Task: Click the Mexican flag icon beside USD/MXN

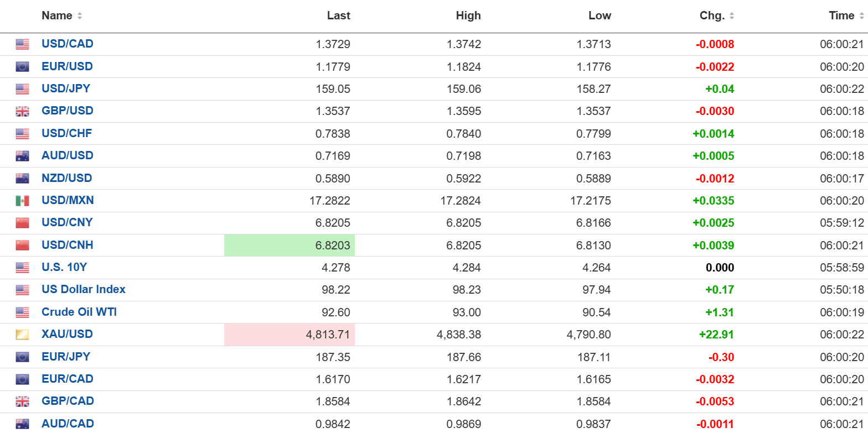Action: 22,201
